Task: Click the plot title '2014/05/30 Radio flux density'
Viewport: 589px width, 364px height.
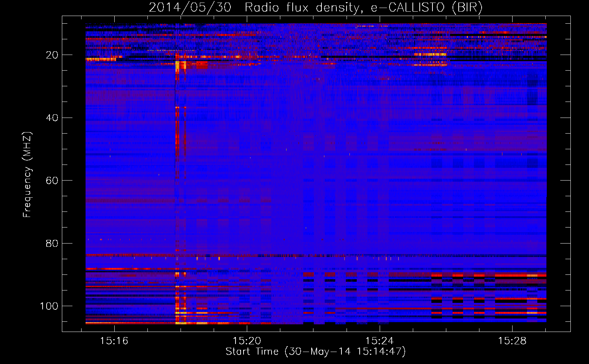Action: point(316,7)
